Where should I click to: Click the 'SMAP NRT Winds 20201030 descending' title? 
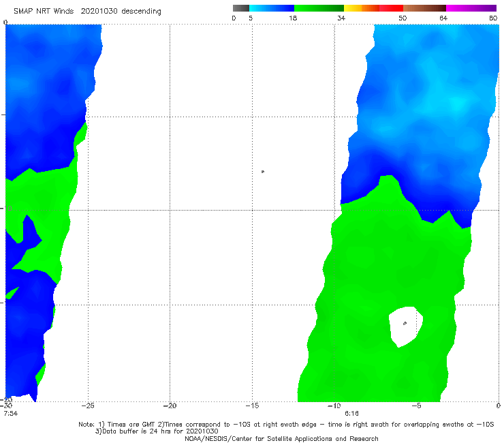point(87,12)
